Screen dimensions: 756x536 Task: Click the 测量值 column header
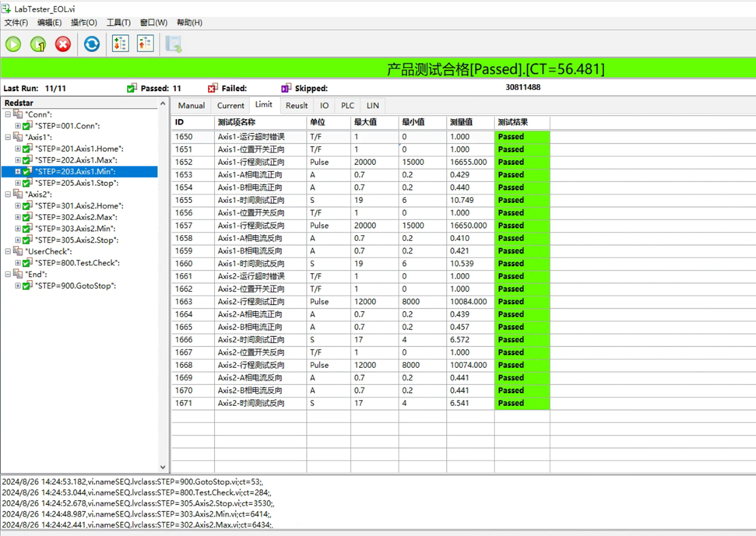pyautogui.click(x=470, y=122)
